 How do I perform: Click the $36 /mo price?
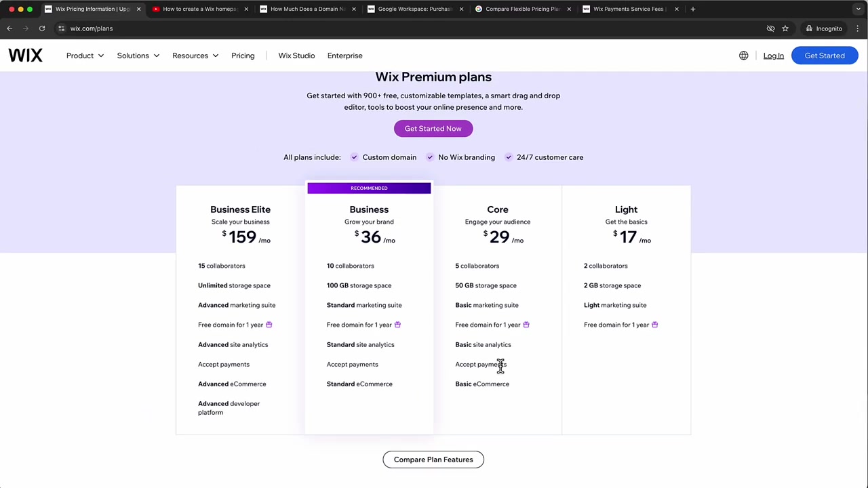[374, 237]
